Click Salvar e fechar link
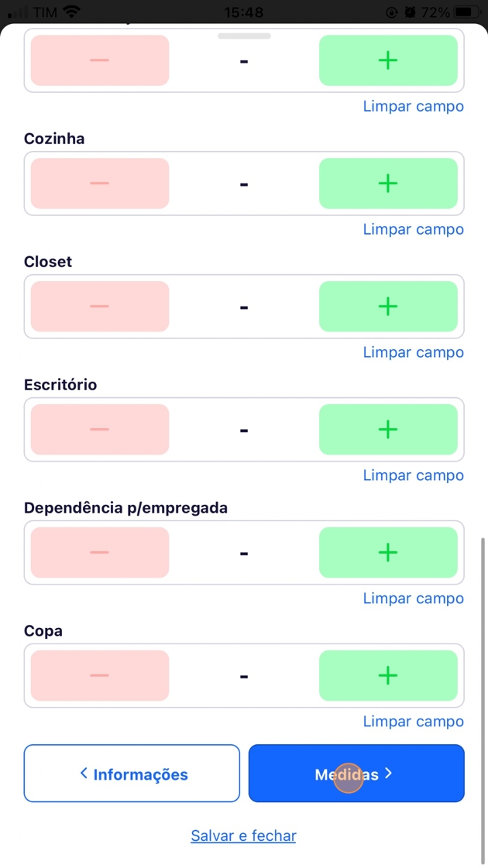The height and width of the screenshot is (868, 488). [x=243, y=835]
